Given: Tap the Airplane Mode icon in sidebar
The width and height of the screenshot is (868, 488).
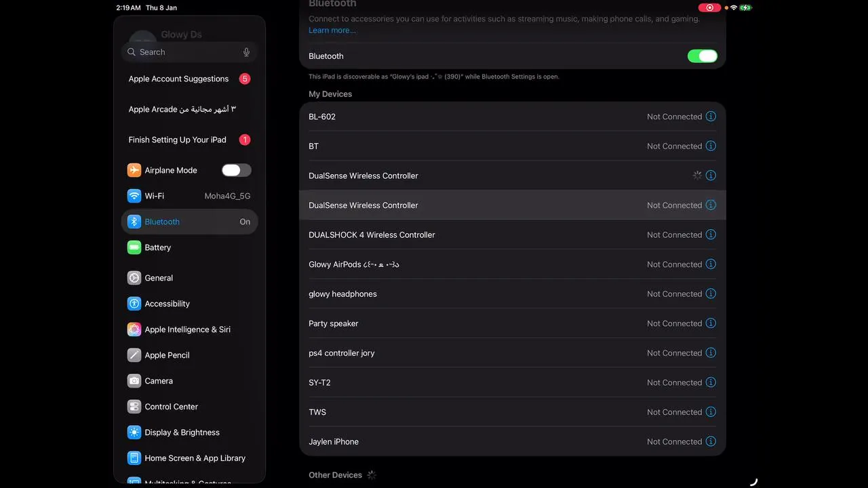Looking at the screenshot, I should [x=134, y=170].
